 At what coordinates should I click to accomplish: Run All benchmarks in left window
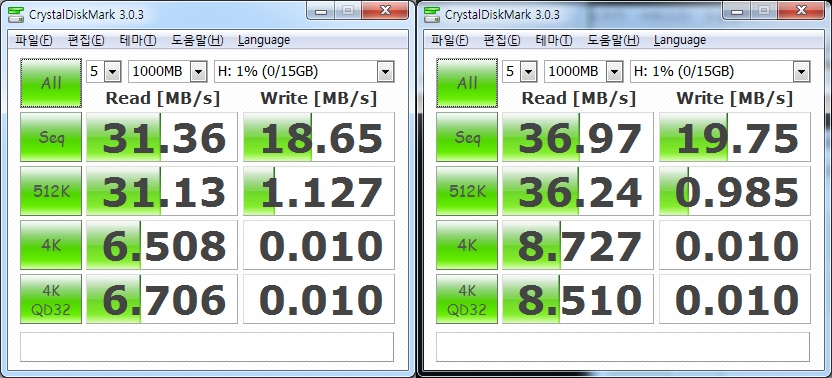[x=51, y=83]
